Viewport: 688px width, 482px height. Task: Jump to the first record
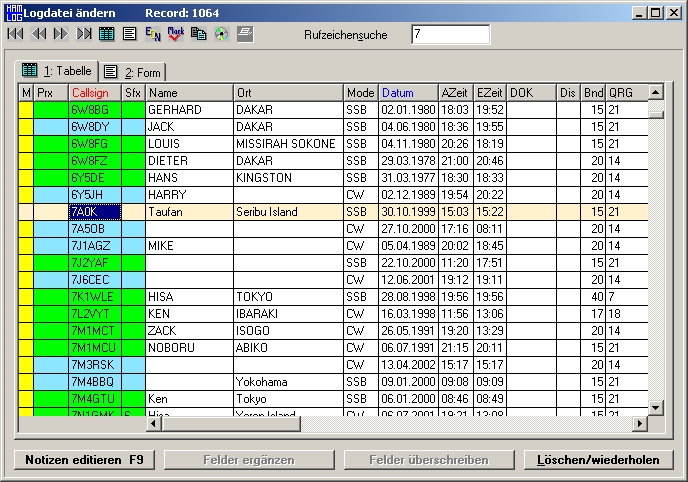pos(15,34)
